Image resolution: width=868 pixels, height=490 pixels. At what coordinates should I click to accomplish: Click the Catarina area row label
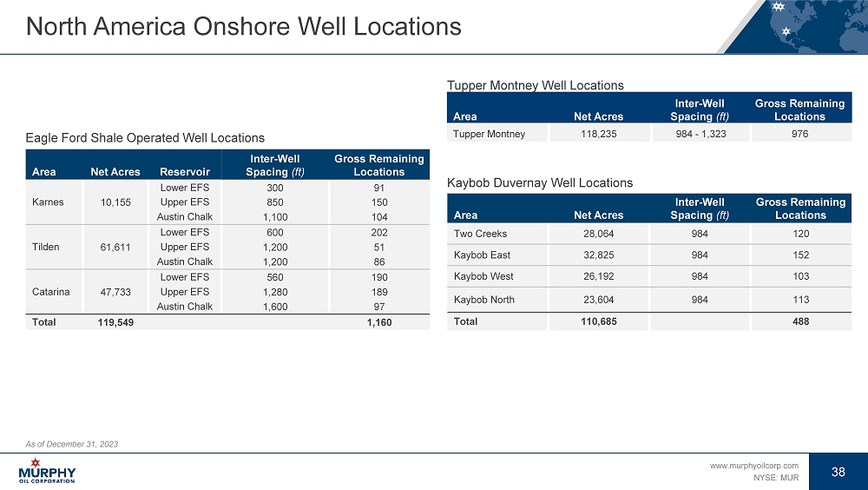(49, 292)
